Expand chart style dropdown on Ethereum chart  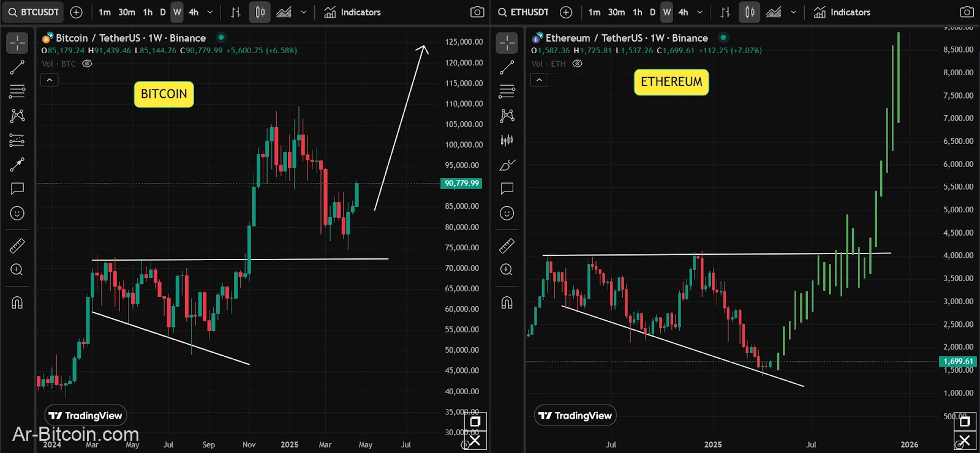[793, 12]
